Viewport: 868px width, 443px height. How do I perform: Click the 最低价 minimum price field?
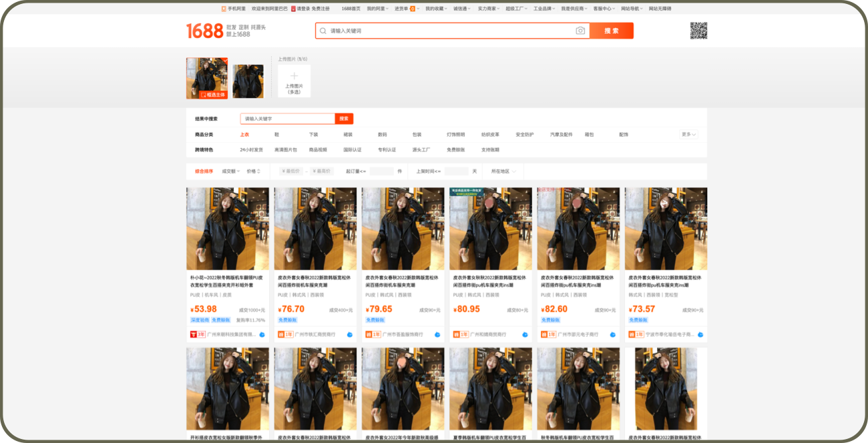(x=291, y=171)
